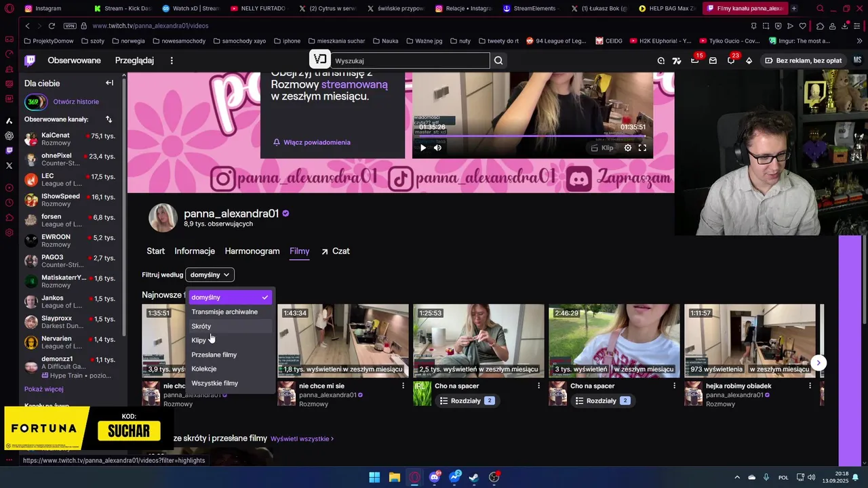Image resolution: width=868 pixels, height=488 pixels.
Task: Expand followed list with Pokaż więcej
Action: click(x=44, y=389)
